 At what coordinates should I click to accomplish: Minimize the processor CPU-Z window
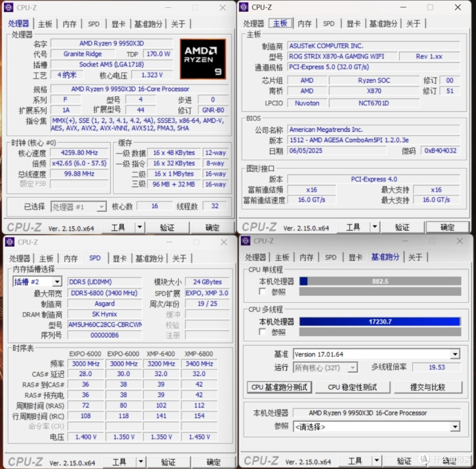click(168, 7)
